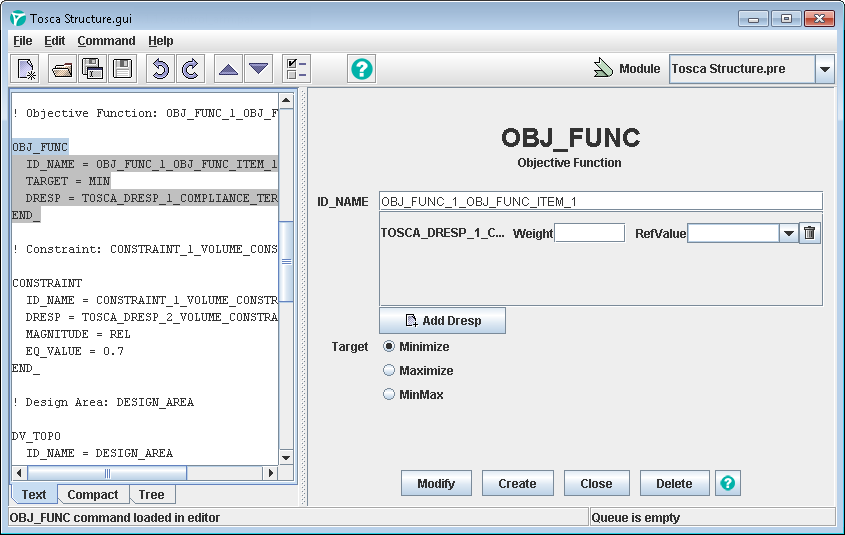The height and width of the screenshot is (535, 845).
Task: Click scroll up arrow in text panel
Action: tap(286, 100)
